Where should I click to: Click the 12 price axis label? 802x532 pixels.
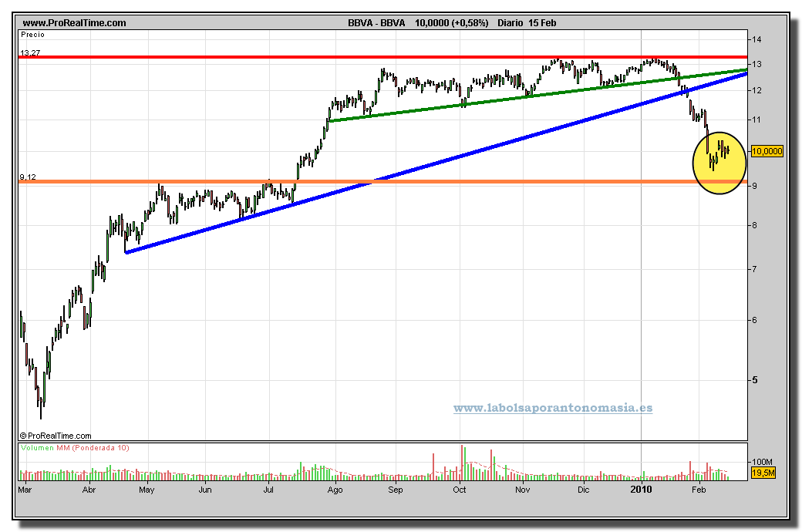pyautogui.click(x=757, y=90)
